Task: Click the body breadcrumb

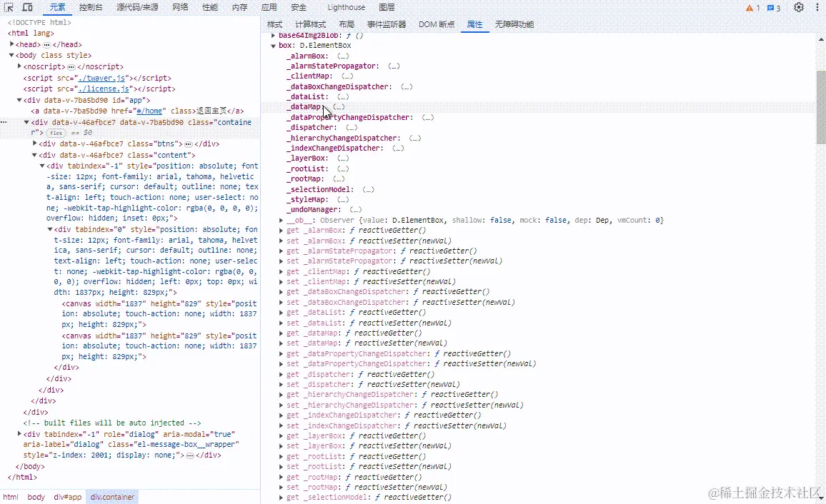Action: click(36, 497)
